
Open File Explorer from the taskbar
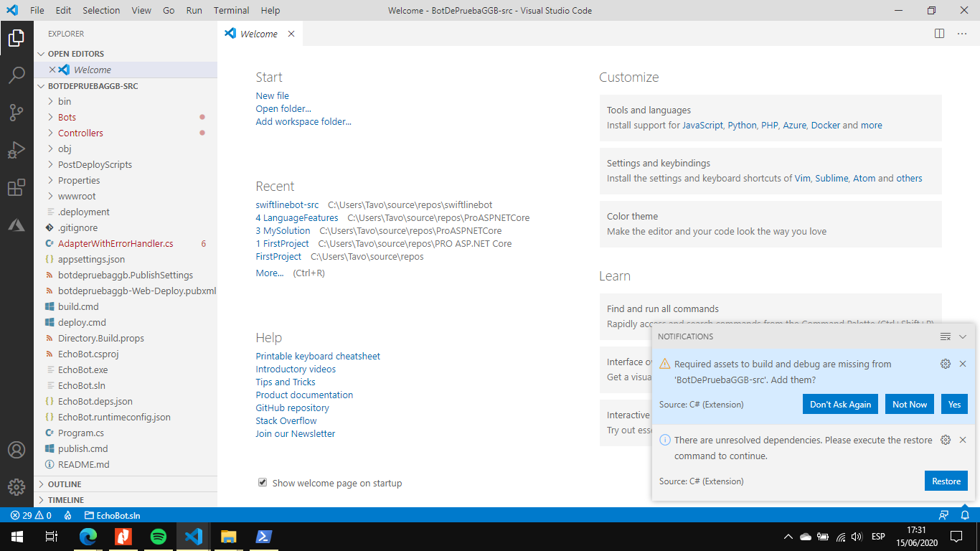pyautogui.click(x=228, y=536)
